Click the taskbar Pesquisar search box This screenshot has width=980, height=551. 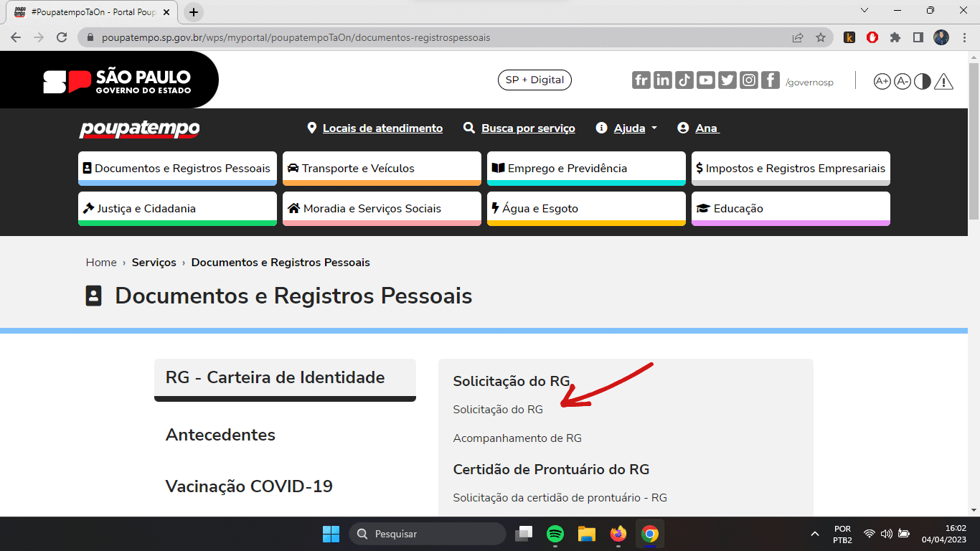coord(428,534)
